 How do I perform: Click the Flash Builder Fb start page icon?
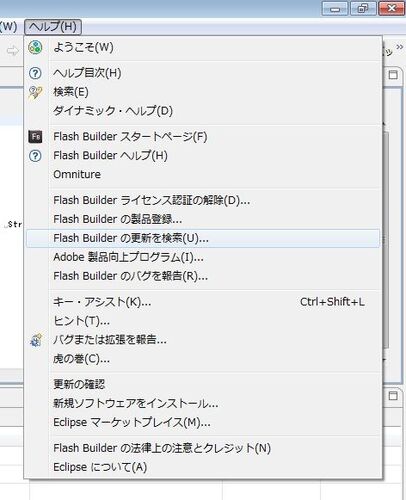point(35,137)
